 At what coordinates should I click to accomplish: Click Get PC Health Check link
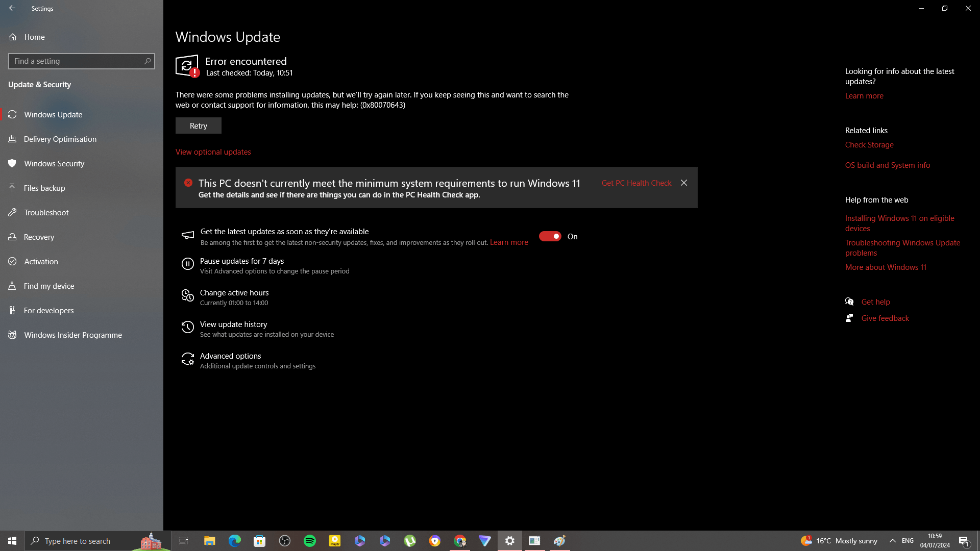point(636,183)
